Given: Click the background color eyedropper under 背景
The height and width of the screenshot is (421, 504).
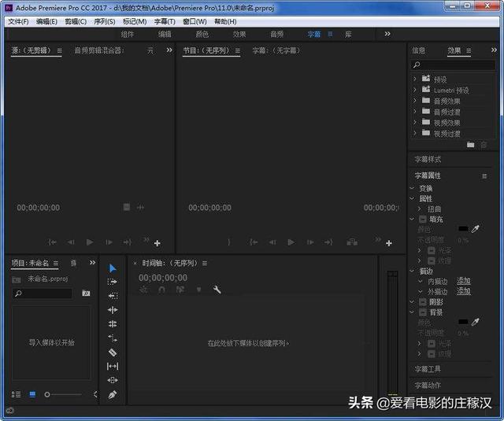Looking at the screenshot, I should point(476,322).
